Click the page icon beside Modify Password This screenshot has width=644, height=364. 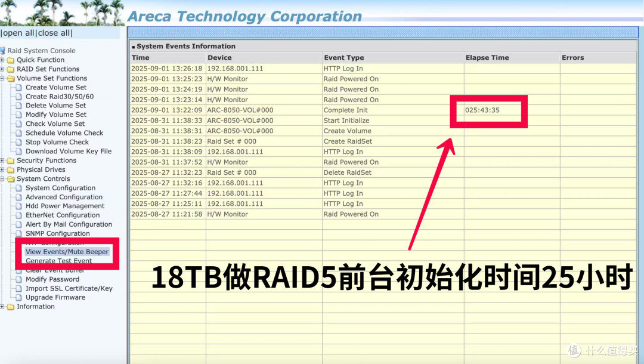coord(18,279)
